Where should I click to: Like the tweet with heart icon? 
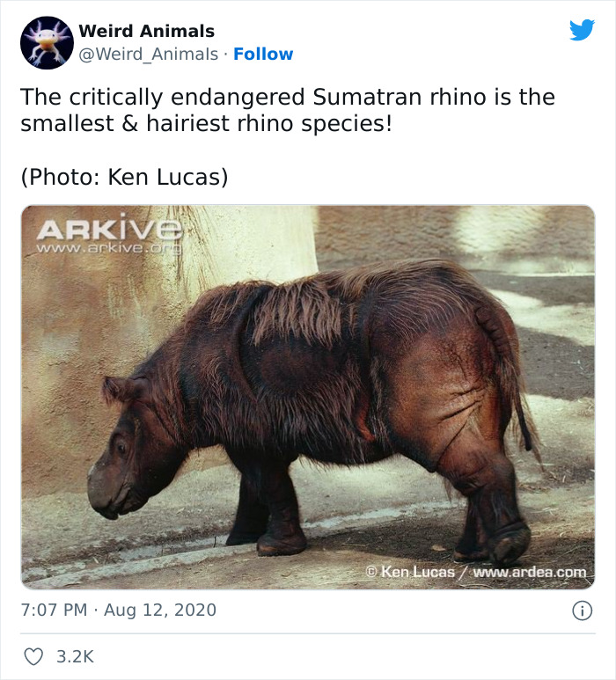click(x=33, y=656)
